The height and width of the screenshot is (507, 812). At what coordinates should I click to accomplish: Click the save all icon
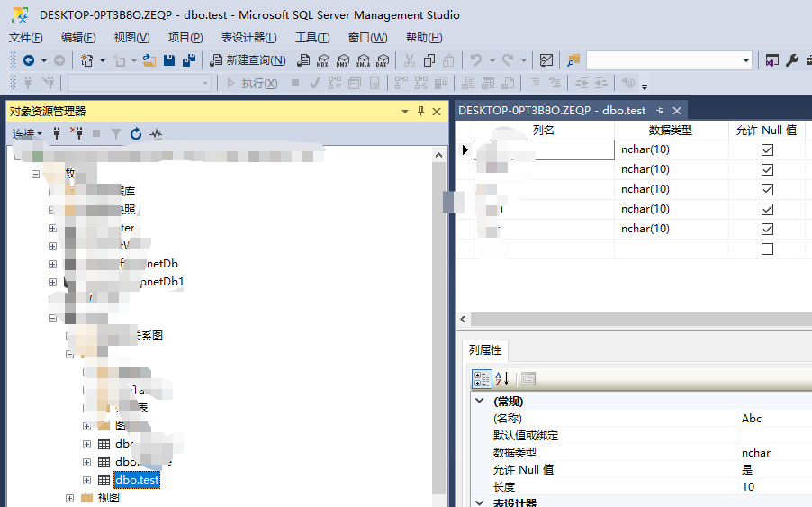(x=189, y=60)
